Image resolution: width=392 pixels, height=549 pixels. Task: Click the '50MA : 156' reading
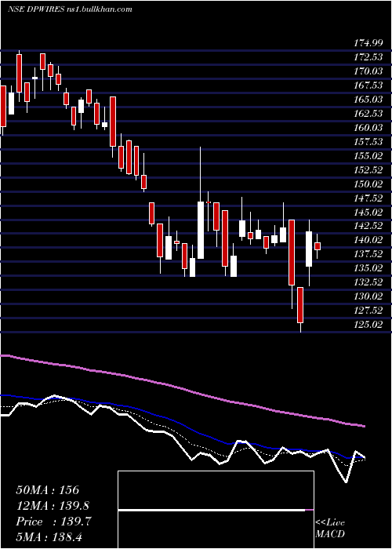pos(48,490)
